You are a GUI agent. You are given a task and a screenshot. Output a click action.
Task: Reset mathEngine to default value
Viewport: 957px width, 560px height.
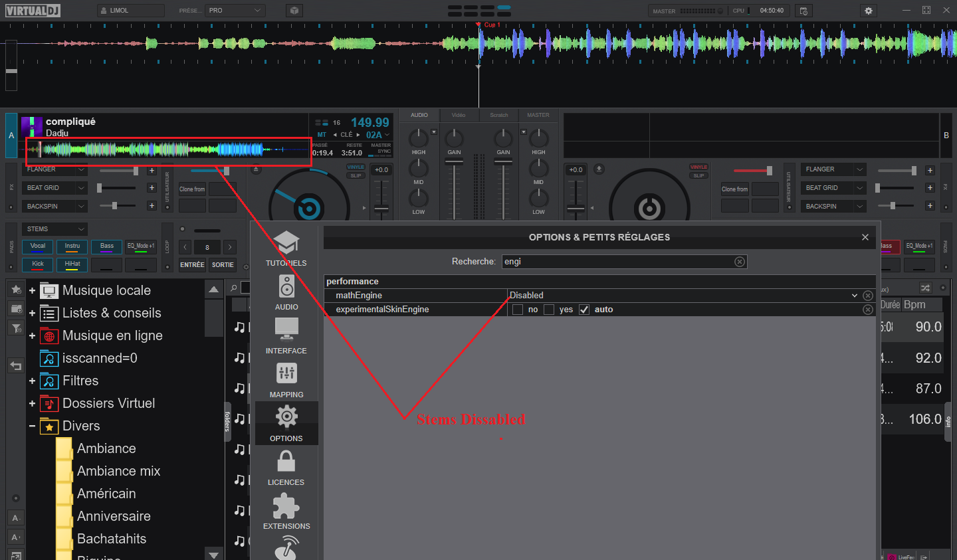point(868,296)
